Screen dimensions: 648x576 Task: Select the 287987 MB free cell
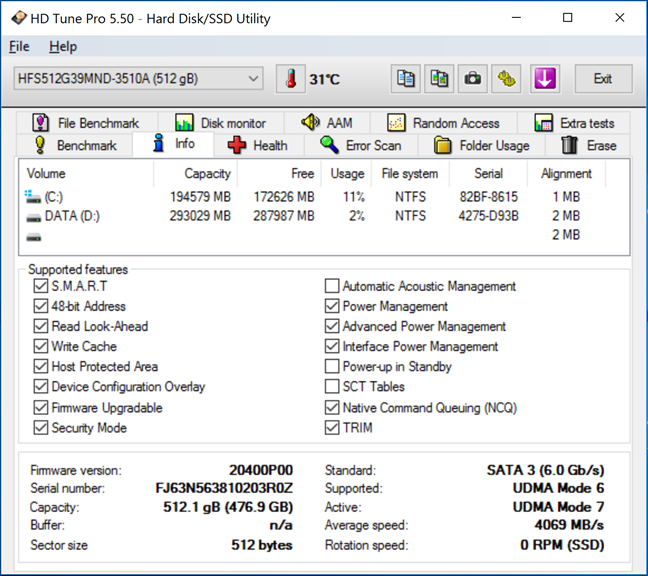284,216
